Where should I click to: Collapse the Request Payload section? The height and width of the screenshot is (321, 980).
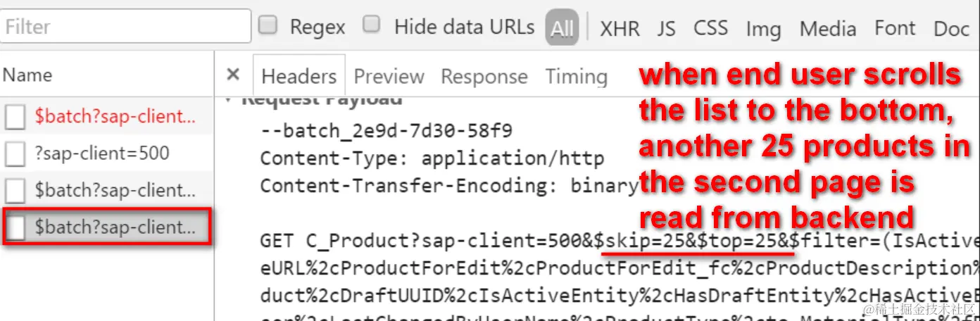[228, 99]
